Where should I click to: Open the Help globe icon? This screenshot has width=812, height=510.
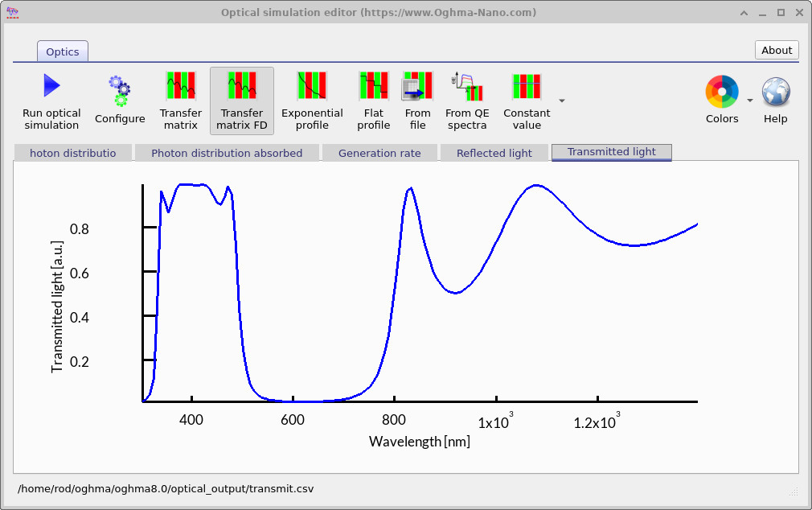pos(776,101)
